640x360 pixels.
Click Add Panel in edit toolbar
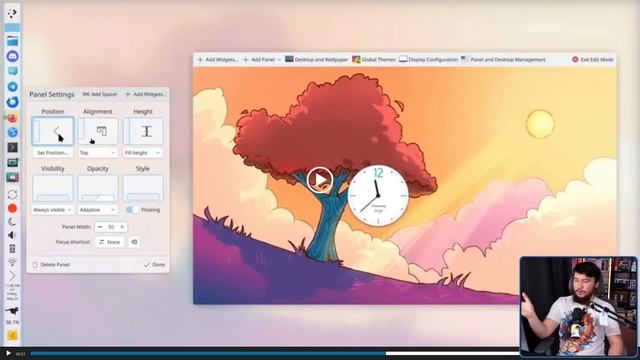259,60
